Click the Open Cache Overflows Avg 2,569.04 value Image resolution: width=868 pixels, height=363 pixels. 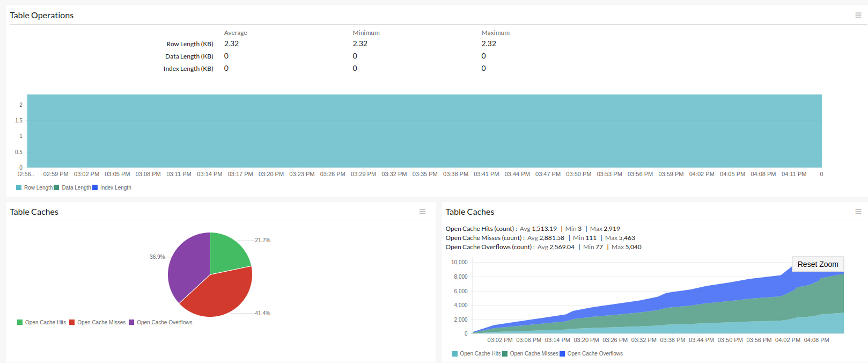[562, 247]
